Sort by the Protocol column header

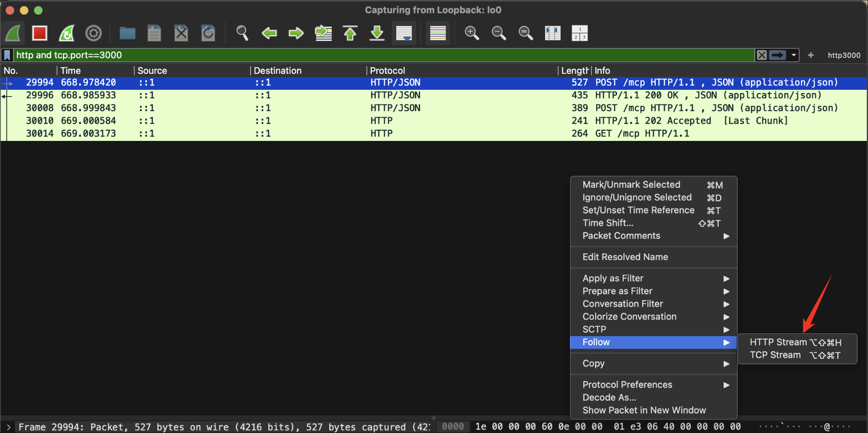pos(462,71)
